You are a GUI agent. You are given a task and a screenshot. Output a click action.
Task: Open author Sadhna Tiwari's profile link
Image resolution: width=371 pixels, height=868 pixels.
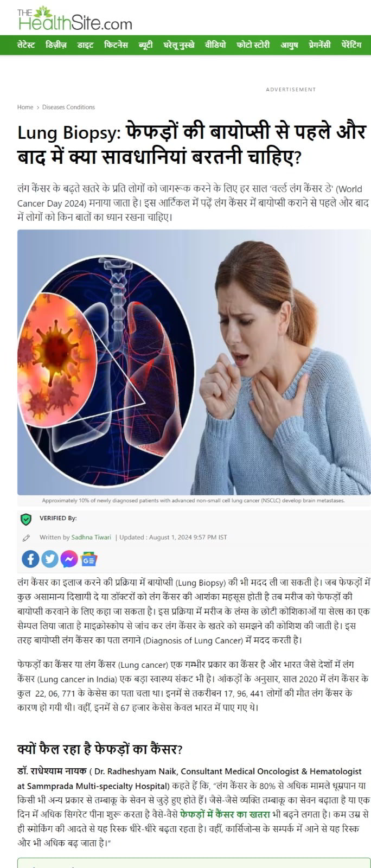tap(91, 538)
